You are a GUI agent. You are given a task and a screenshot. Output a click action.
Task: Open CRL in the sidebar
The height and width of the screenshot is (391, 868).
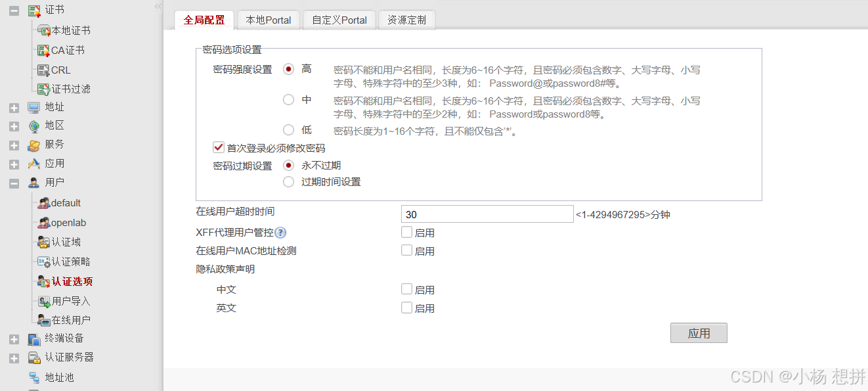point(61,70)
